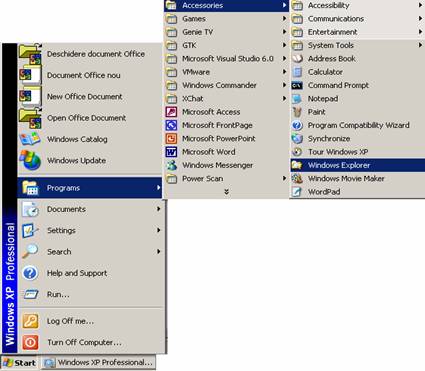Select the Windows Commander folder label

coord(219,85)
